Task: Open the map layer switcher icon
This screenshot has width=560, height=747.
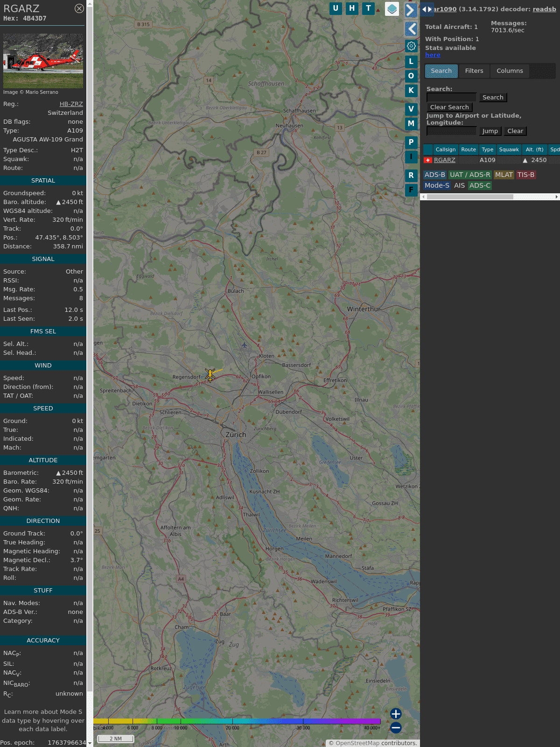Action: click(392, 9)
